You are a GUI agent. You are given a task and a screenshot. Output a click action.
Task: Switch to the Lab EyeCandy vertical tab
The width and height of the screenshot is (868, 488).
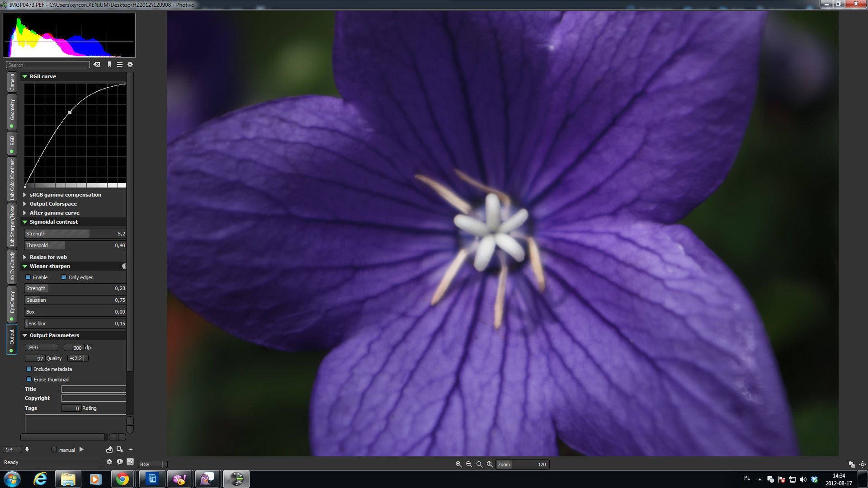(x=12, y=267)
